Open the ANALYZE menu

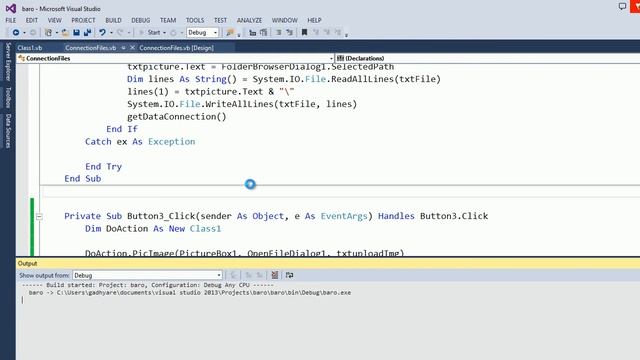[x=249, y=20]
